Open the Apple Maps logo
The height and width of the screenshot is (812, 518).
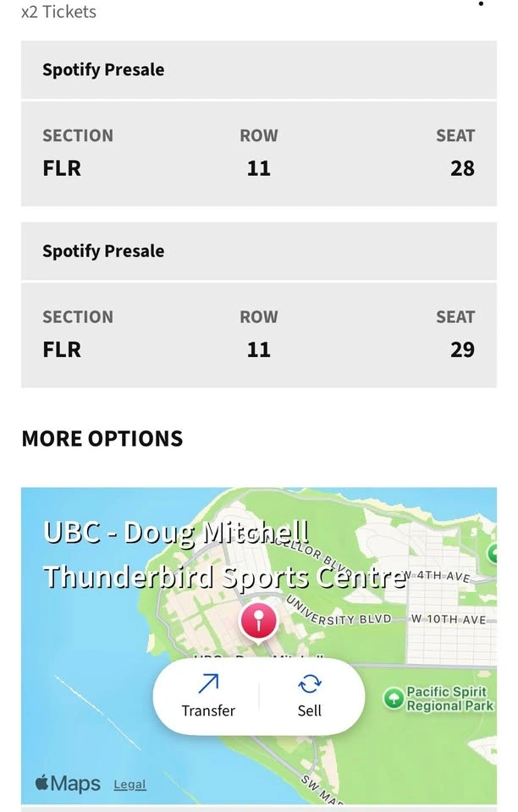[68, 783]
